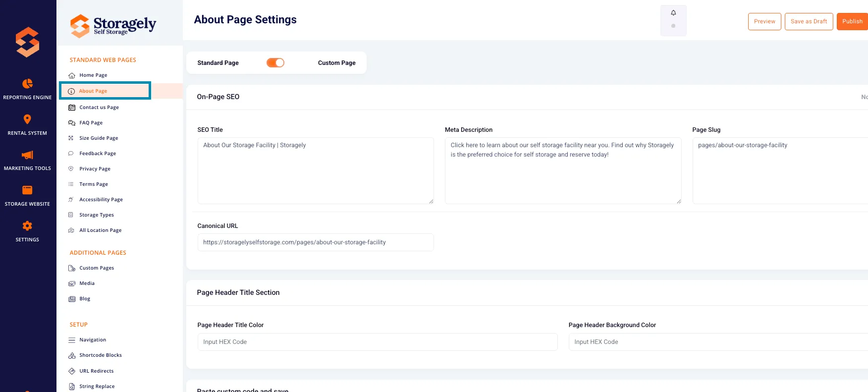
Task: Click the Preview button
Action: (x=764, y=21)
